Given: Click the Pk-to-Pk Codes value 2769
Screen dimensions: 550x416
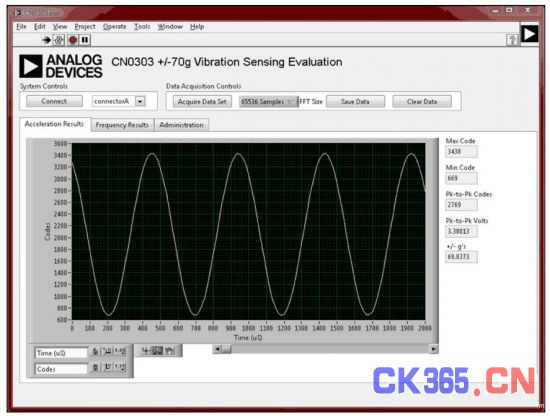Looking at the screenshot, I should coord(461,204).
